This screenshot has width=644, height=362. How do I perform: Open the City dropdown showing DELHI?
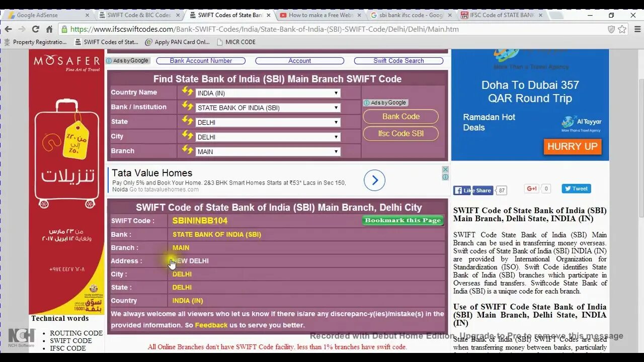click(x=268, y=137)
